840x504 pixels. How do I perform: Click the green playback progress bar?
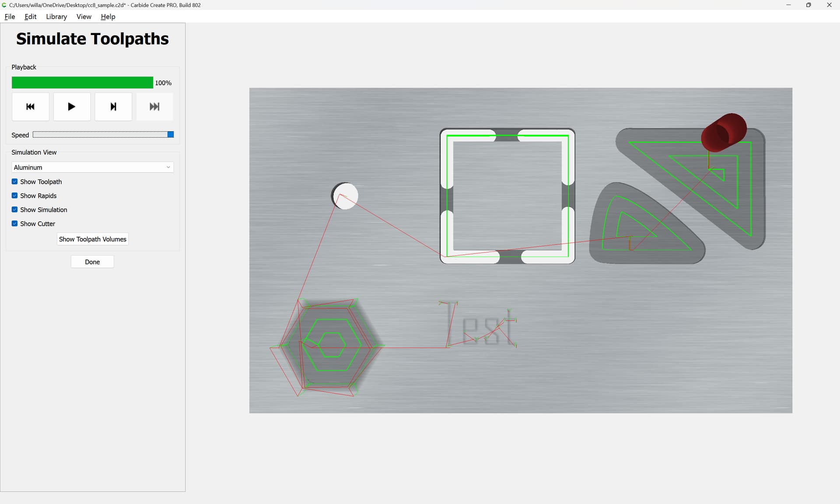coord(82,82)
